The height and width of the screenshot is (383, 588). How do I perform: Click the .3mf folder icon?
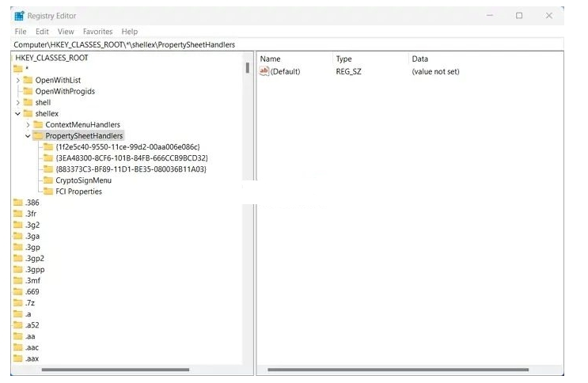tap(18, 280)
